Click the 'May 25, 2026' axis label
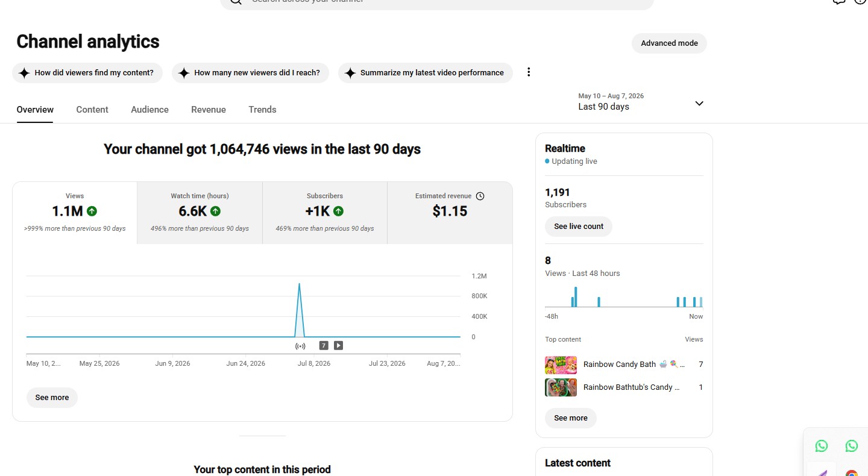This screenshot has width=868, height=476. tap(99, 364)
